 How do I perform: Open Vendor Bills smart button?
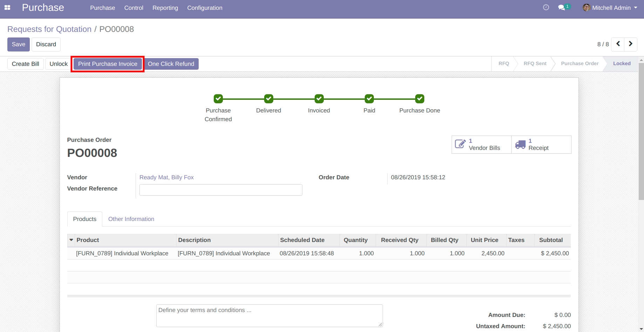pyautogui.click(x=481, y=145)
